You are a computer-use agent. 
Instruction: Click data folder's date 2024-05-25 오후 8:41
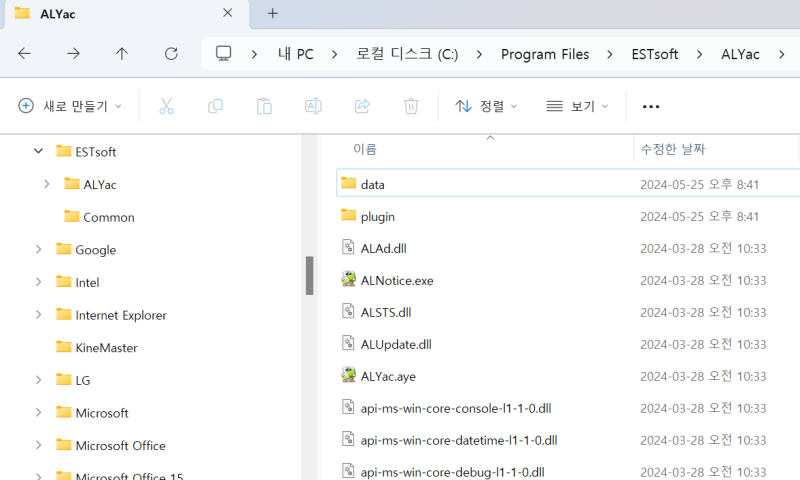699,184
